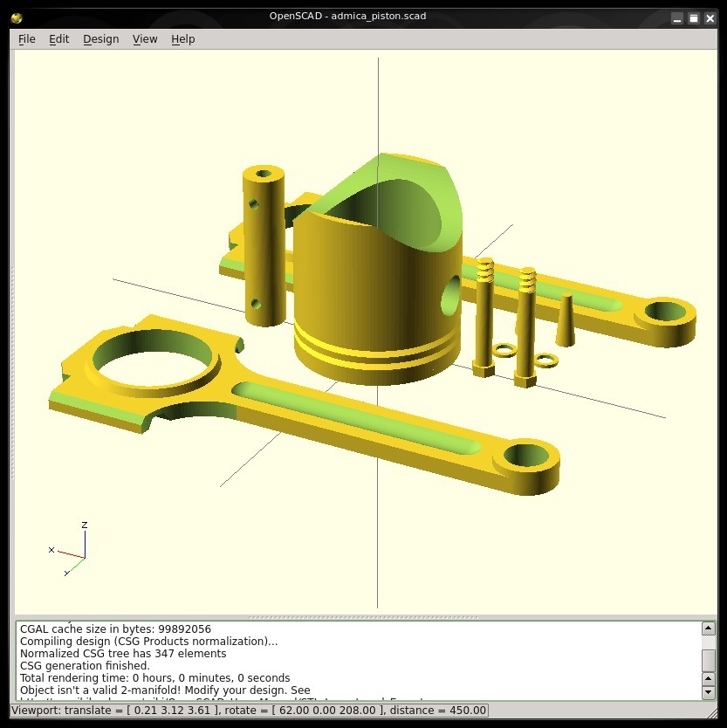Viewport: 727px width, 728px height.
Task: Click the window title 'admica_piston.scad'
Action: point(379,16)
